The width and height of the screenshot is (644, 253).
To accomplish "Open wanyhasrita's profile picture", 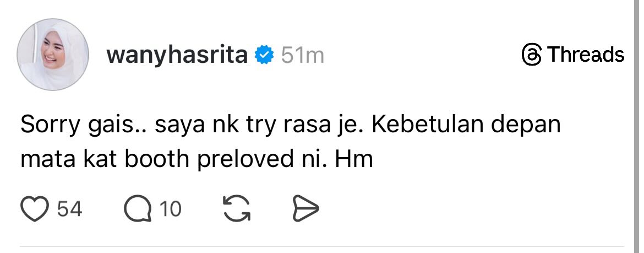I will 53,54.
